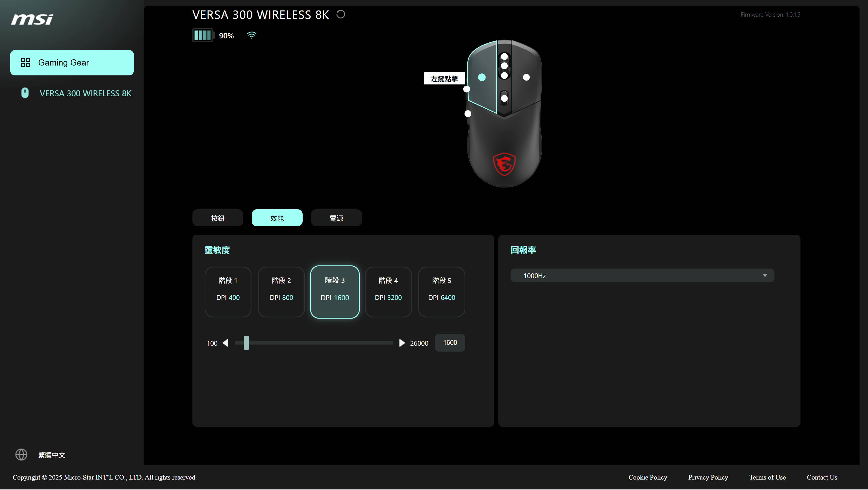Select the left-click button dot on mouse
This screenshot has width=868, height=490.
tap(482, 77)
